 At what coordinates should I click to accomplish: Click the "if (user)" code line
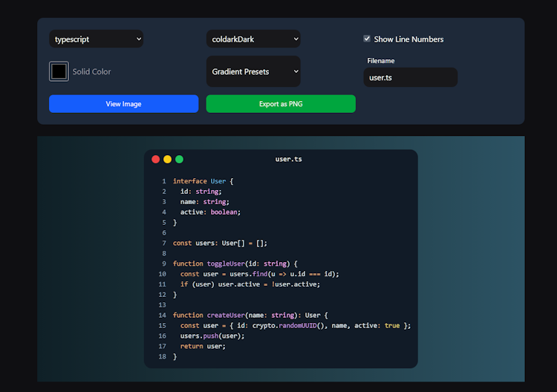click(250, 284)
